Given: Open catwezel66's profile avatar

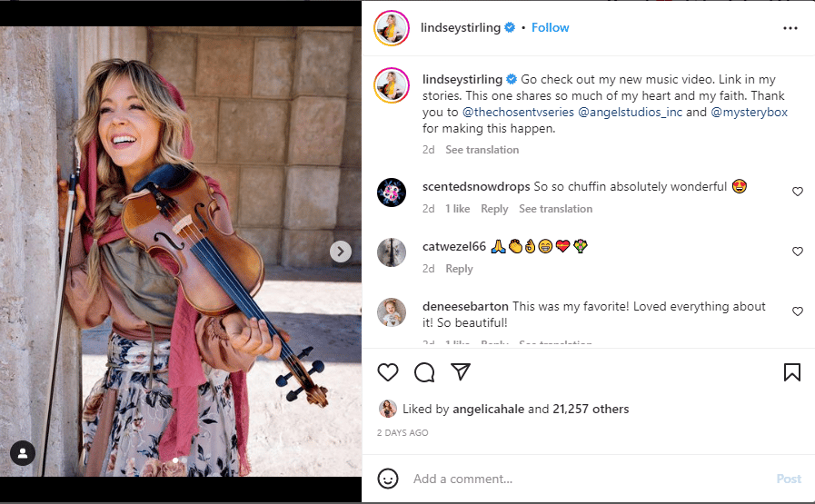Looking at the screenshot, I should [x=392, y=252].
